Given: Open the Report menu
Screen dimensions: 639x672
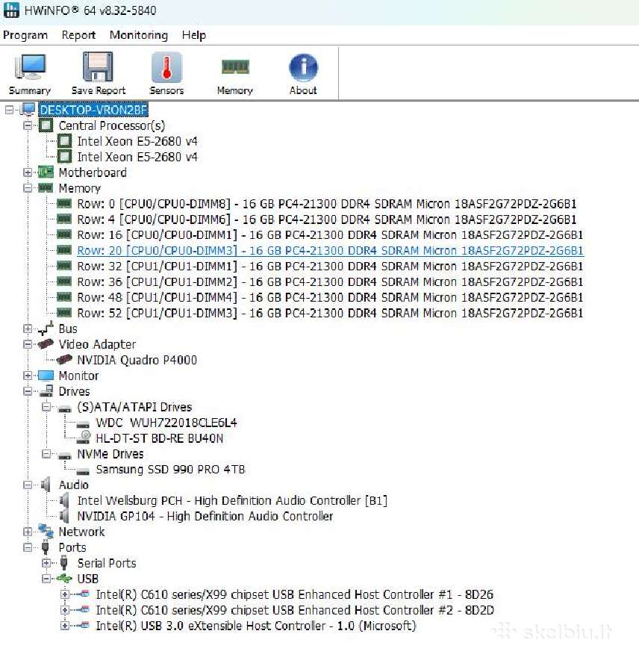Looking at the screenshot, I should click(78, 35).
